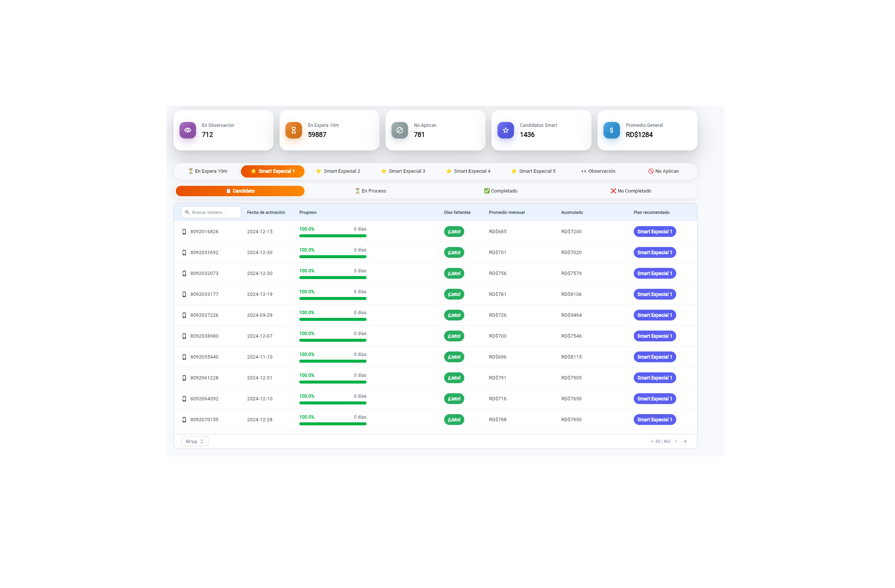This screenshot has width=895, height=588.
Task: Show the Completado status list
Action: [500, 191]
